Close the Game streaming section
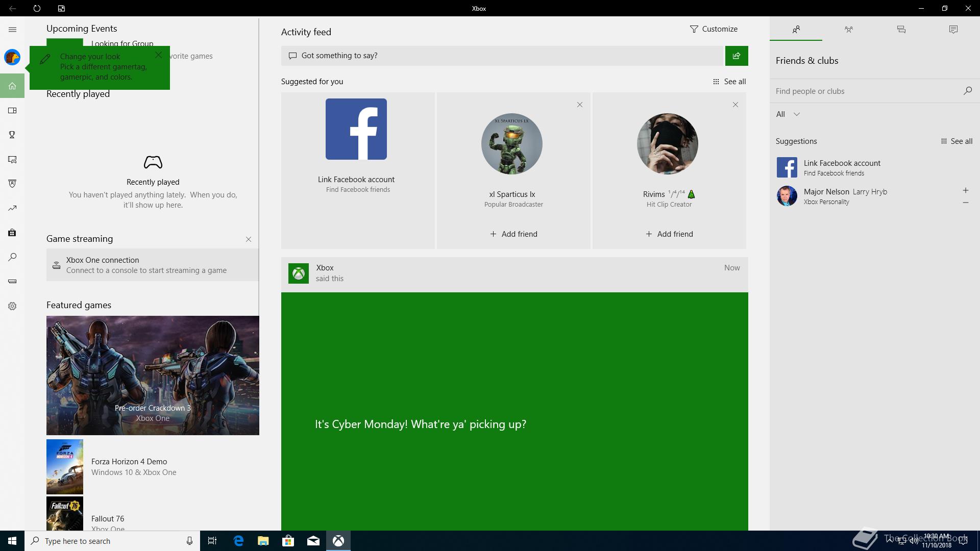 [249, 239]
